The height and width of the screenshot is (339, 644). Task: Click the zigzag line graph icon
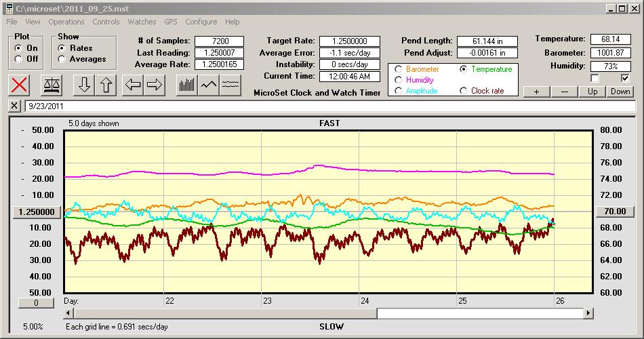tap(209, 85)
